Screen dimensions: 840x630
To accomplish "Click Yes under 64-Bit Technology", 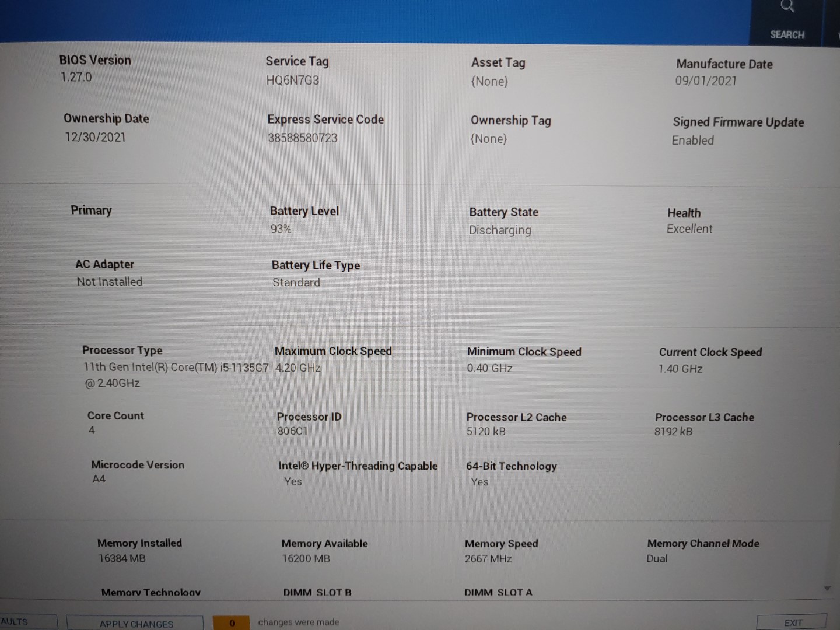I will click(480, 482).
